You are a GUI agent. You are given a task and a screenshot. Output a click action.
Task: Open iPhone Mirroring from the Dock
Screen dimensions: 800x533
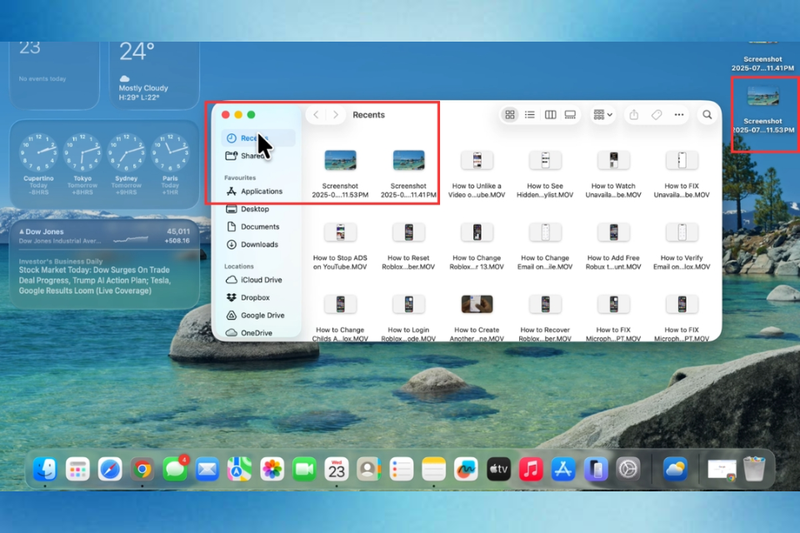[596, 469]
